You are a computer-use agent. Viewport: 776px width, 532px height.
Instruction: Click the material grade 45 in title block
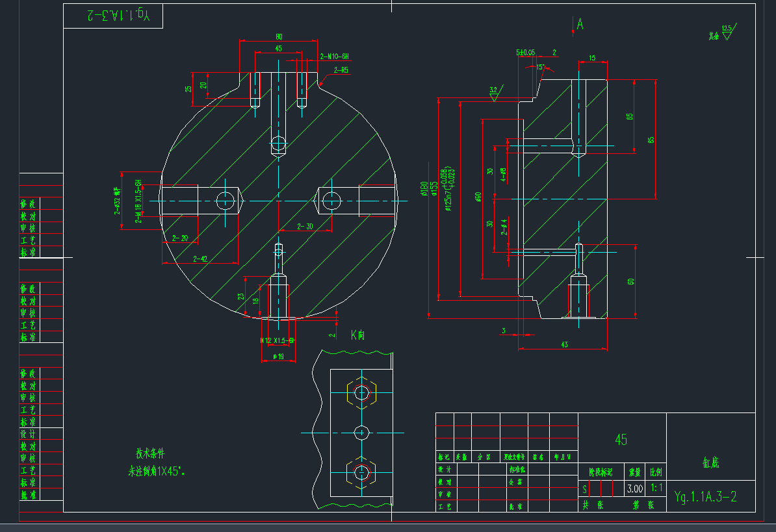point(621,438)
